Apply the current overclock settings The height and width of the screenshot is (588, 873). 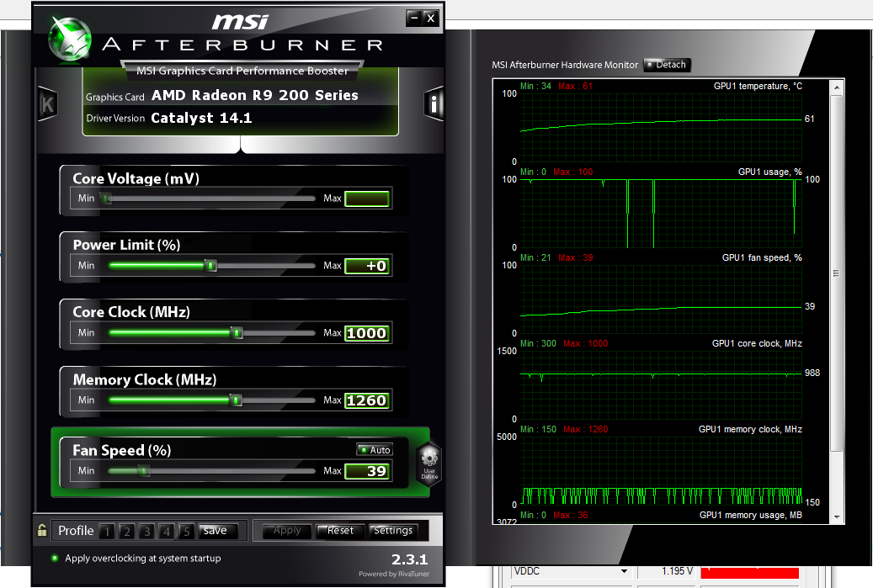pos(287,531)
